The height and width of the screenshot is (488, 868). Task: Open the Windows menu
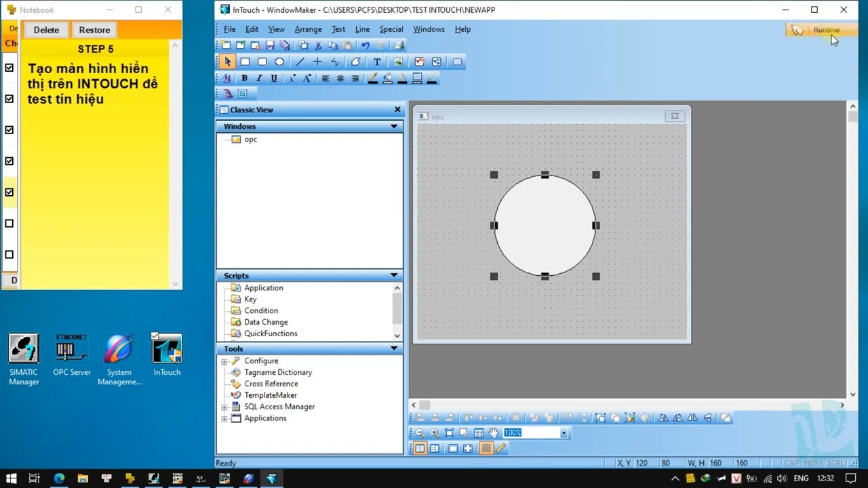pyautogui.click(x=429, y=29)
